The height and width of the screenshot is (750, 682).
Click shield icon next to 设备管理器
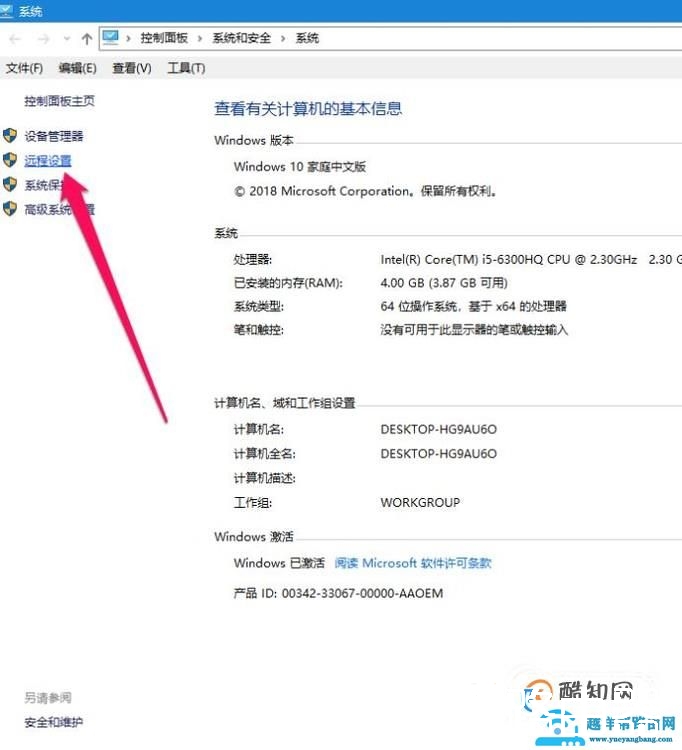click(x=10, y=135)
